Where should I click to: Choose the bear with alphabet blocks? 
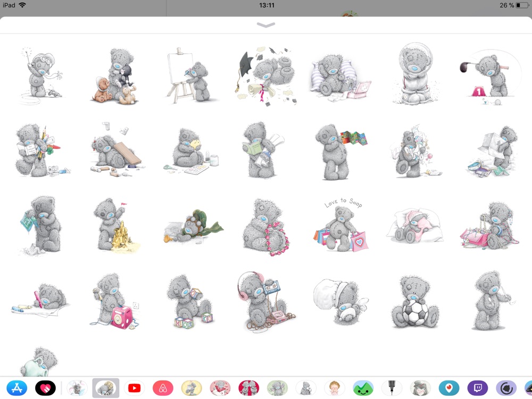point(190,301)
